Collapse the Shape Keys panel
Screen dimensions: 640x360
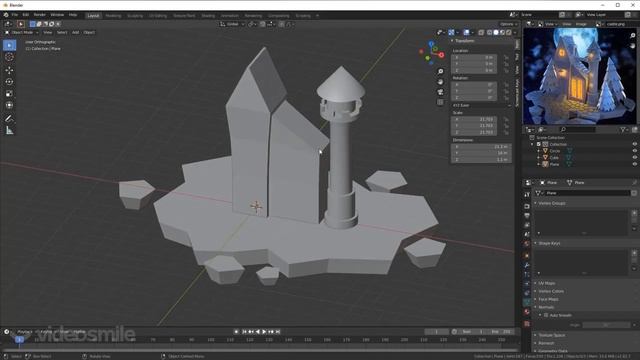click(536, 243)
